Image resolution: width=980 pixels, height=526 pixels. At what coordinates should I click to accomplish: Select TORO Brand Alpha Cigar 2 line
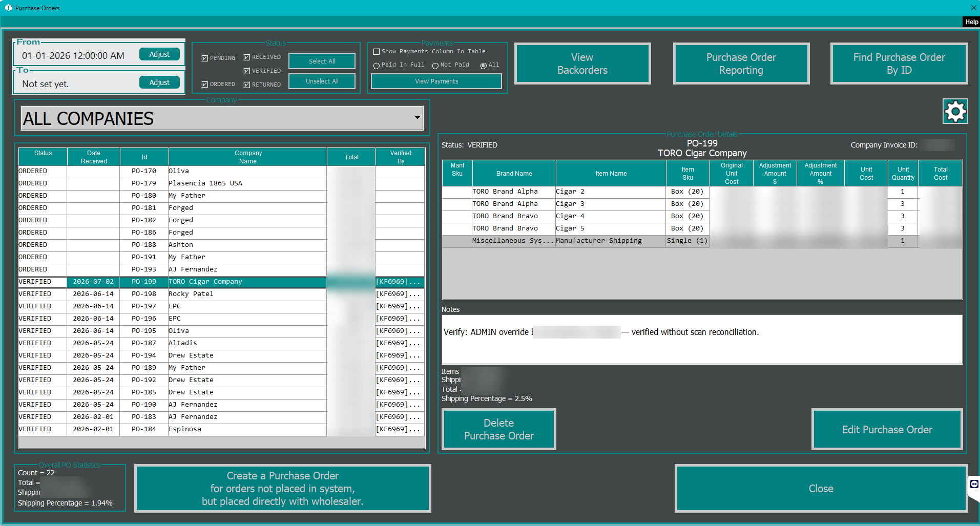pyautogui.click(x=702, y=192)
